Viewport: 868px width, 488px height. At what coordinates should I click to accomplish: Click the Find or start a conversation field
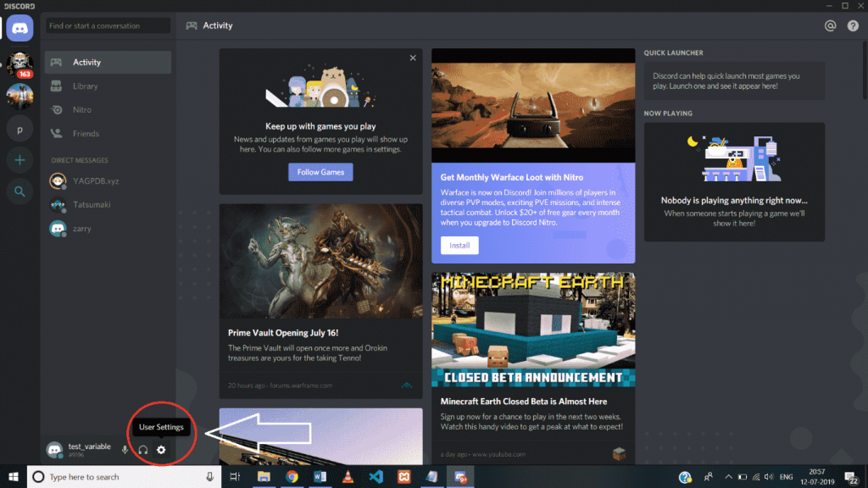[108, 25]
